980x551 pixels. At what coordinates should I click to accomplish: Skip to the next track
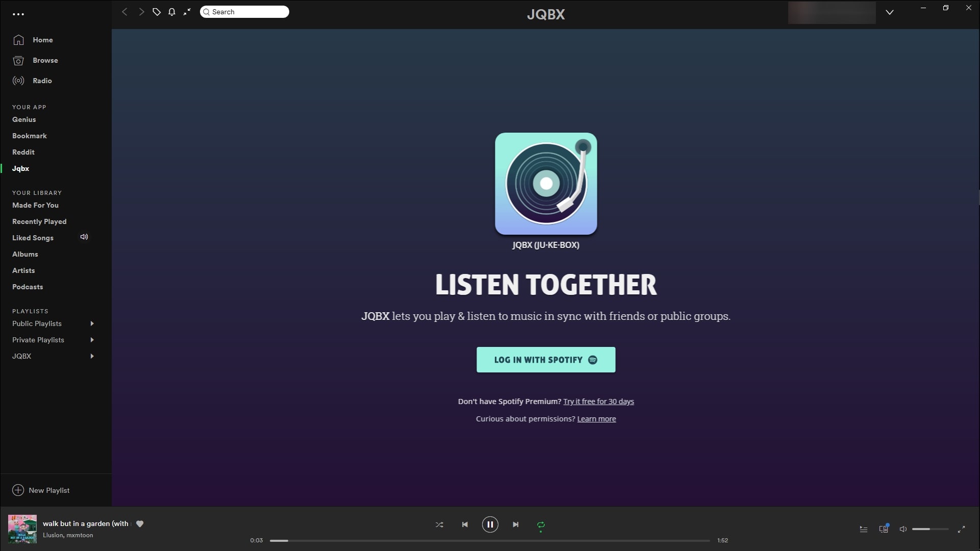516,524
